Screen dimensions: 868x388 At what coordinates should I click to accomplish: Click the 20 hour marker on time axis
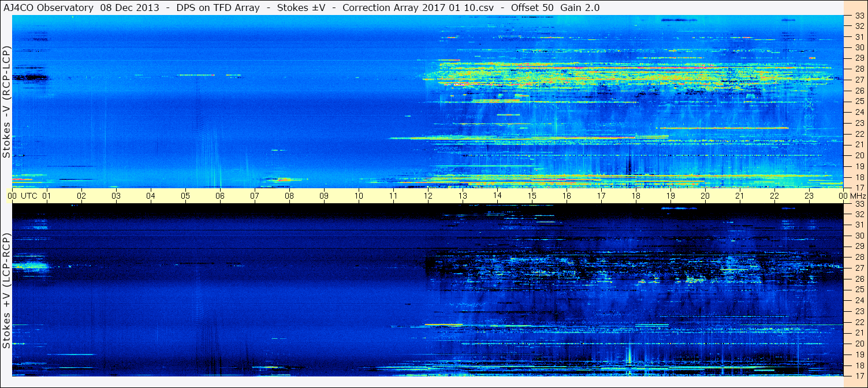(x=705, y=196)
